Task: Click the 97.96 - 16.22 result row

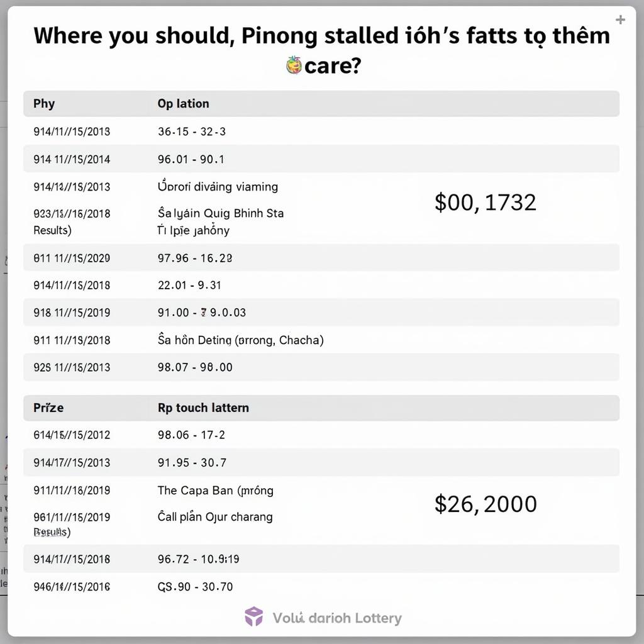Action: (x=321, y=258)
